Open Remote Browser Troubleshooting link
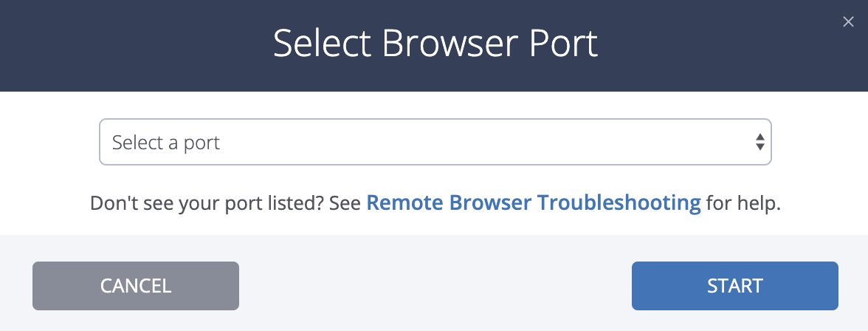This screenshot has height=331, width=868. coord(534,203)
